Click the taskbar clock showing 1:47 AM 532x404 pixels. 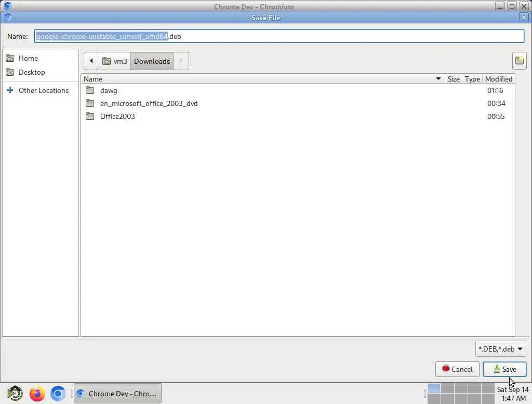click(x=513, y=394)
